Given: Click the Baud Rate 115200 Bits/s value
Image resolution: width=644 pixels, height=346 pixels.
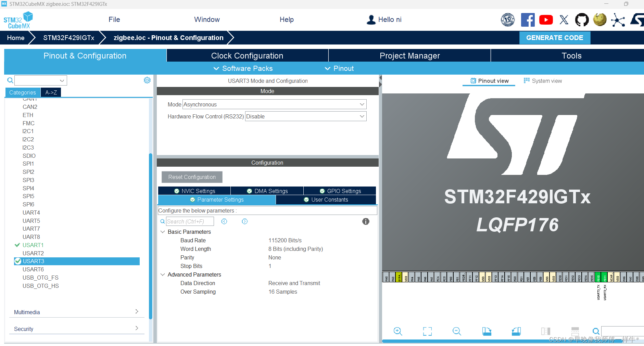Looking at the screenshot, I should (x=285, y=240).
